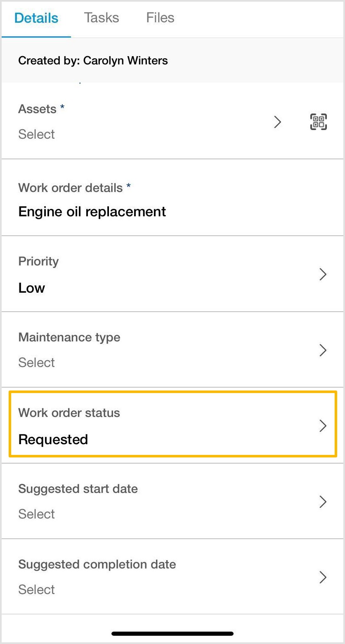Open the Work order status chevron
345x644 pixels.
pyautogui.click(x=323, y=426)
